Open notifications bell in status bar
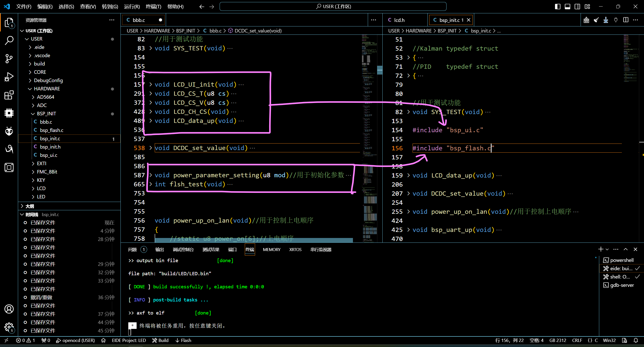 click(636, 340)
